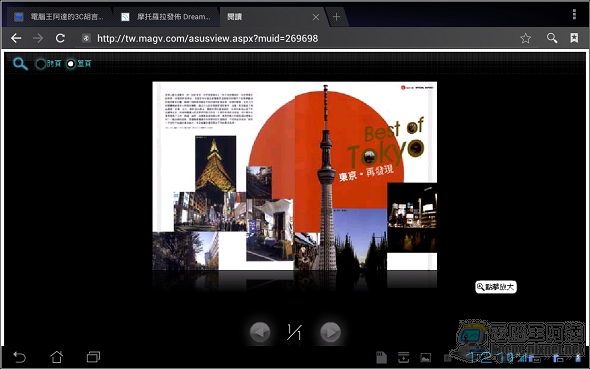Star this page as a favorite
Screen dimensions: 590x369
point(526,38)
